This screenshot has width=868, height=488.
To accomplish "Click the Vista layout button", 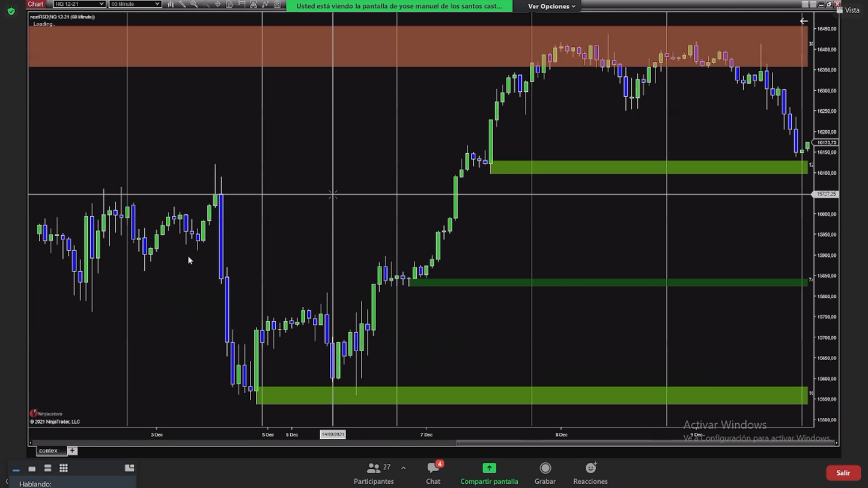I will tap(848, 10).
